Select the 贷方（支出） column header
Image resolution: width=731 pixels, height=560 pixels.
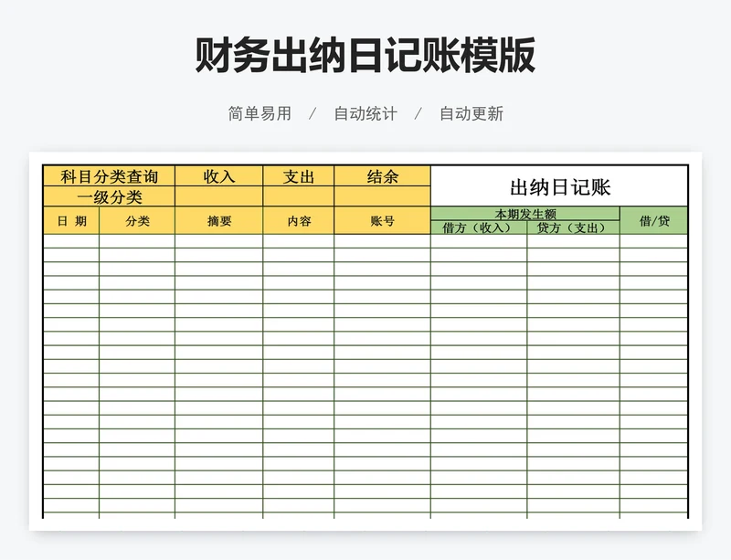574,227
